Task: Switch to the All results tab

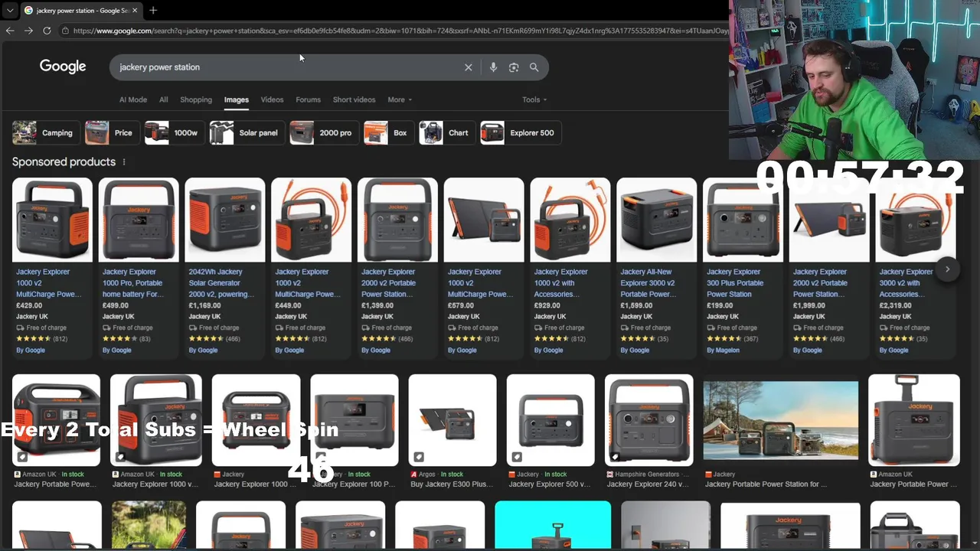Action: (163, 99)
